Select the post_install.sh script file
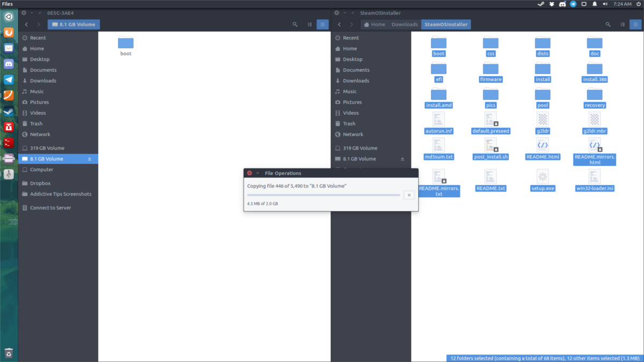Image resolution: width=644 pixels, height=362 pixels. click(x=491, y=149)
